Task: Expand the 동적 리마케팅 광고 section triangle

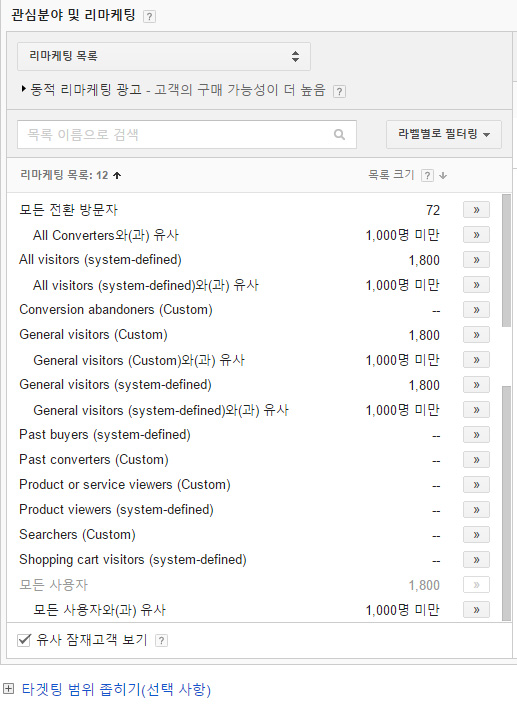Action: [23, 89]
